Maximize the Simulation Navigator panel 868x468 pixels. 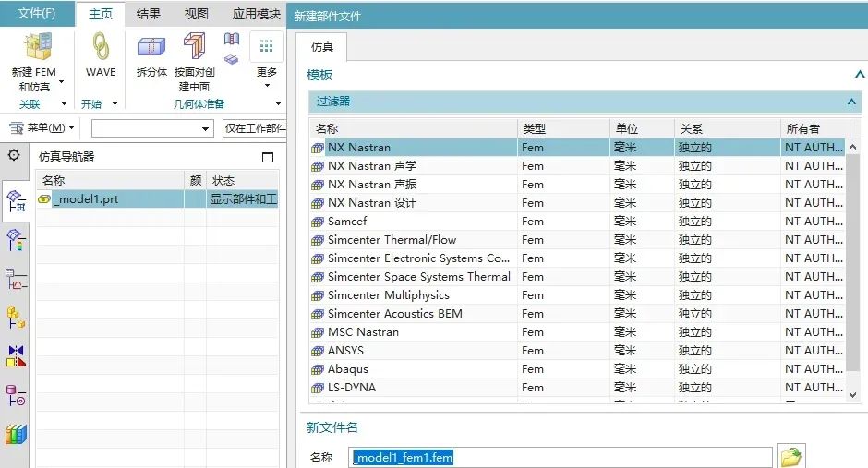268,158
